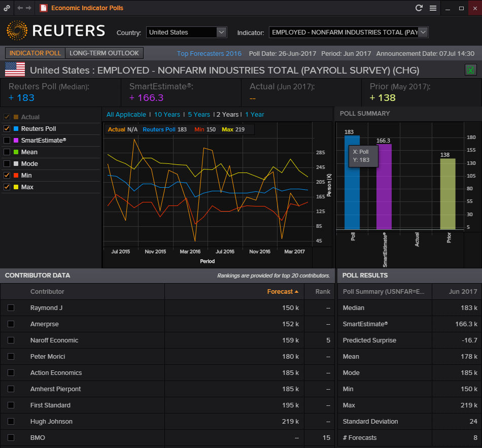This screenshot has height=448, width=482.
Task: Refresh the poll data
Action: pyautogui.click(x=419, y=8)
